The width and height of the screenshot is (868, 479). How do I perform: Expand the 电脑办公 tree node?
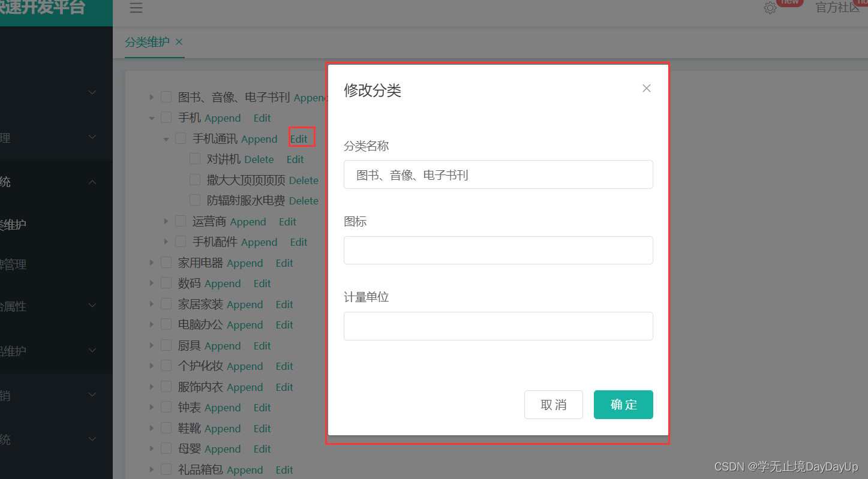point(152,324)
